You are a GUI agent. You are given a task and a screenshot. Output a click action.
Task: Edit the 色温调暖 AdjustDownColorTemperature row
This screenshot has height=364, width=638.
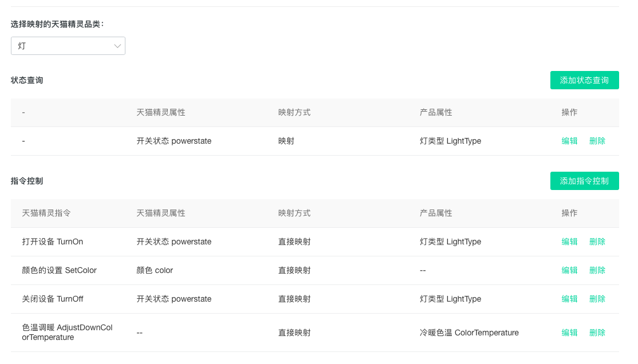[569, 333]
